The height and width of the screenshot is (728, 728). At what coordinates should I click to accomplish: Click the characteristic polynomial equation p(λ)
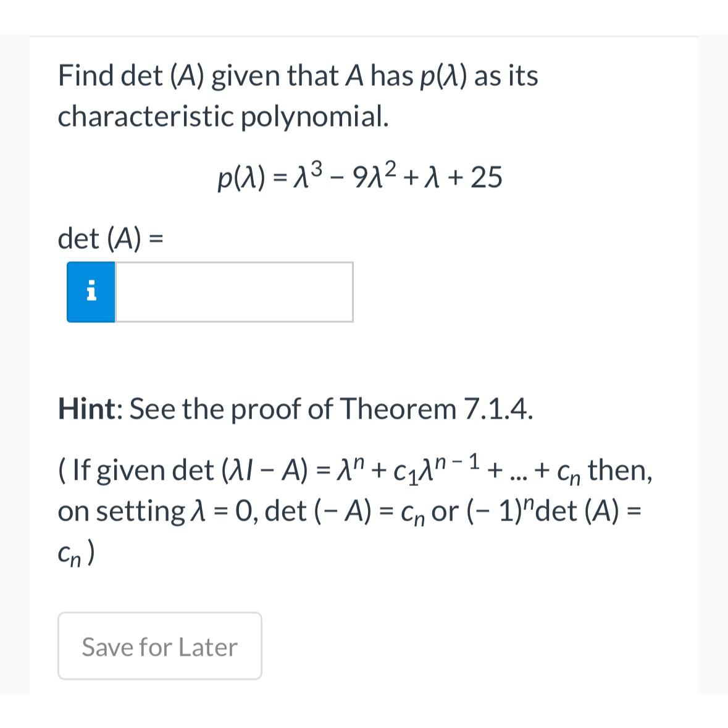coord(359,177)
